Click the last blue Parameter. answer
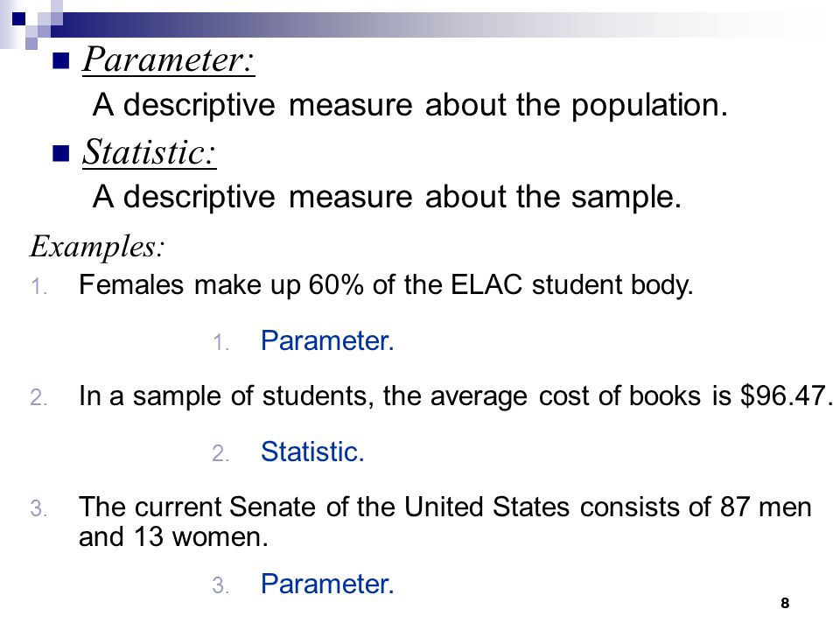The image size is (840, 630). [327, 584]
